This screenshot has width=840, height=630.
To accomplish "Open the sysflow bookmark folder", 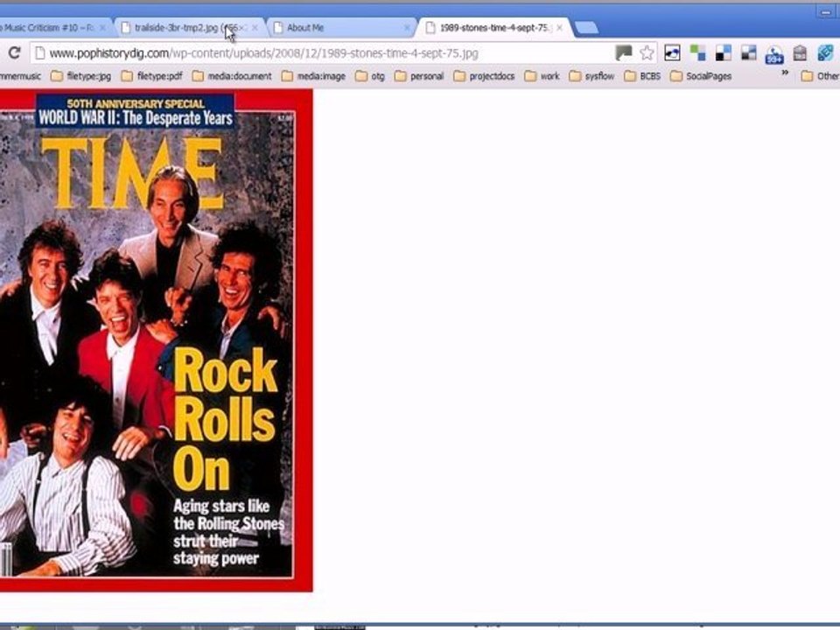I will pyautogui.click(x=592, y=76).
